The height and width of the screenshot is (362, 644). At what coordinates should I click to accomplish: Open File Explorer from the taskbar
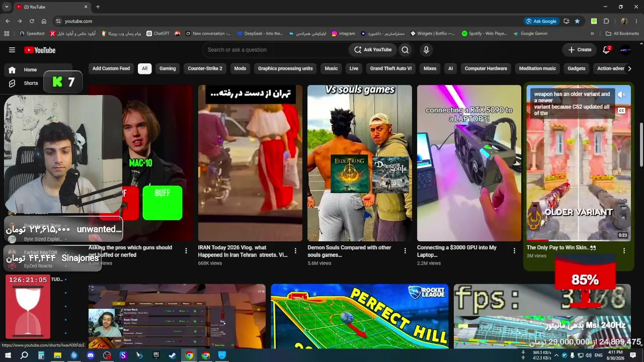(57, 355)
